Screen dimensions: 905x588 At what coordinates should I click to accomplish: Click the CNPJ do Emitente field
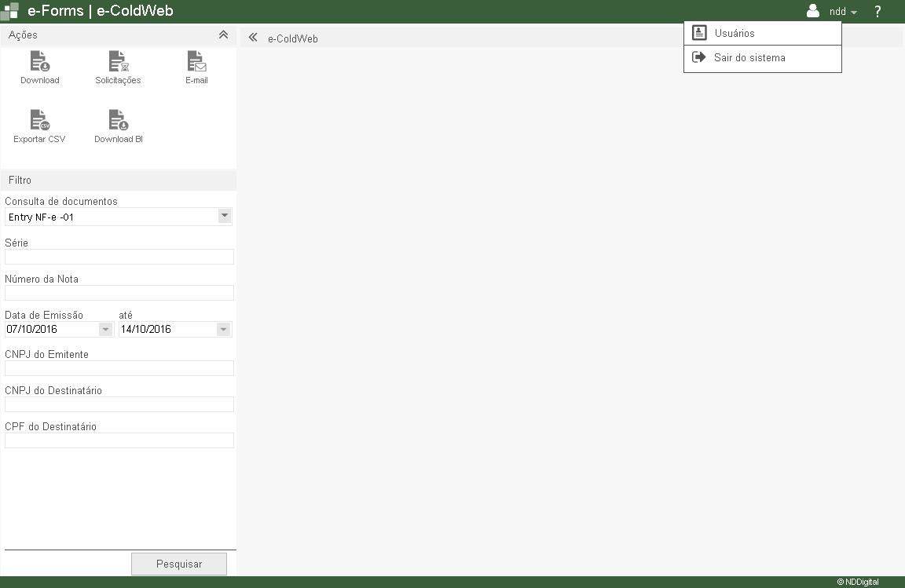tap(119, 368)
